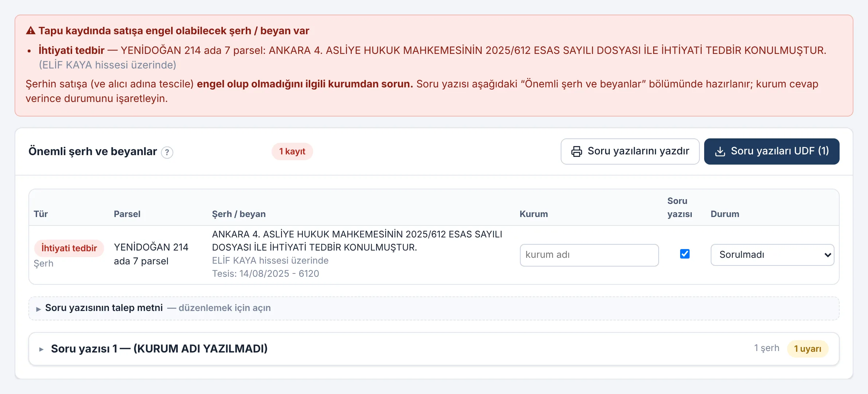Click the Parsel column header

[127, 214]
